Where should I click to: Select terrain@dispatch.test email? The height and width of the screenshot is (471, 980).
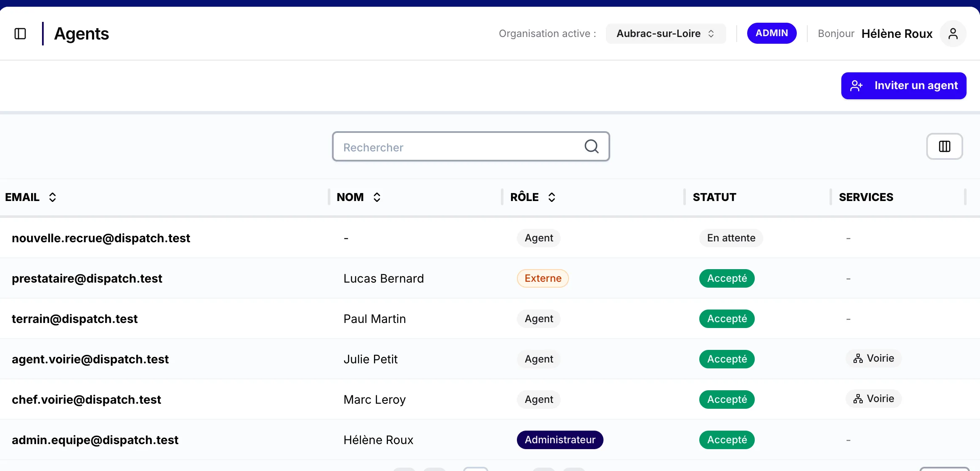75,319
